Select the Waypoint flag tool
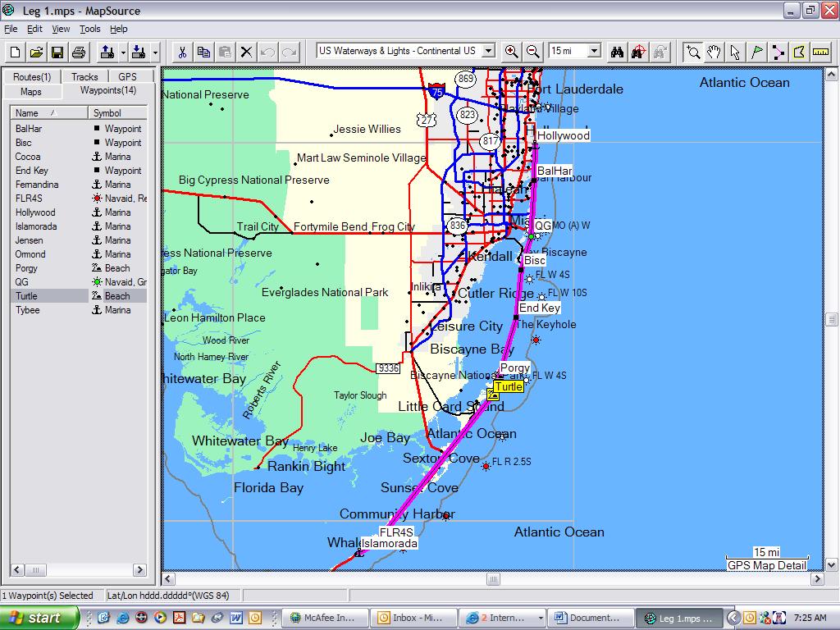This screenshot has height=630, width=840. pos(756,52)
